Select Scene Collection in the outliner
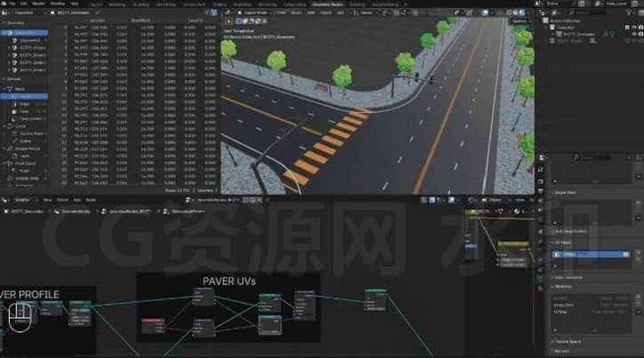Viewport: 644px width, 358px height. click(x=565, y=20)
